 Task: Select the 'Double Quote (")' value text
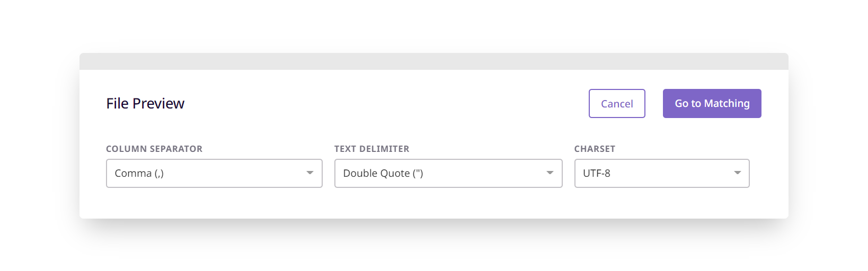(383, 173)
